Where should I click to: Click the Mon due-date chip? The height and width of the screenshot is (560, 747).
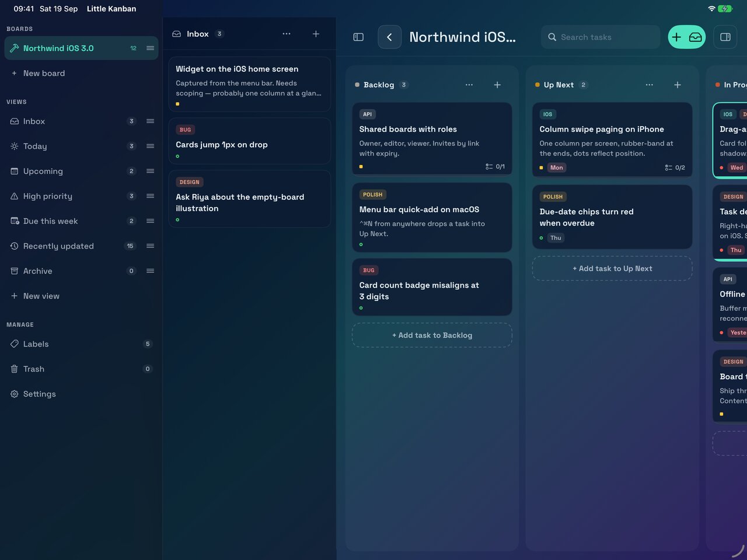tap(557, 168)
